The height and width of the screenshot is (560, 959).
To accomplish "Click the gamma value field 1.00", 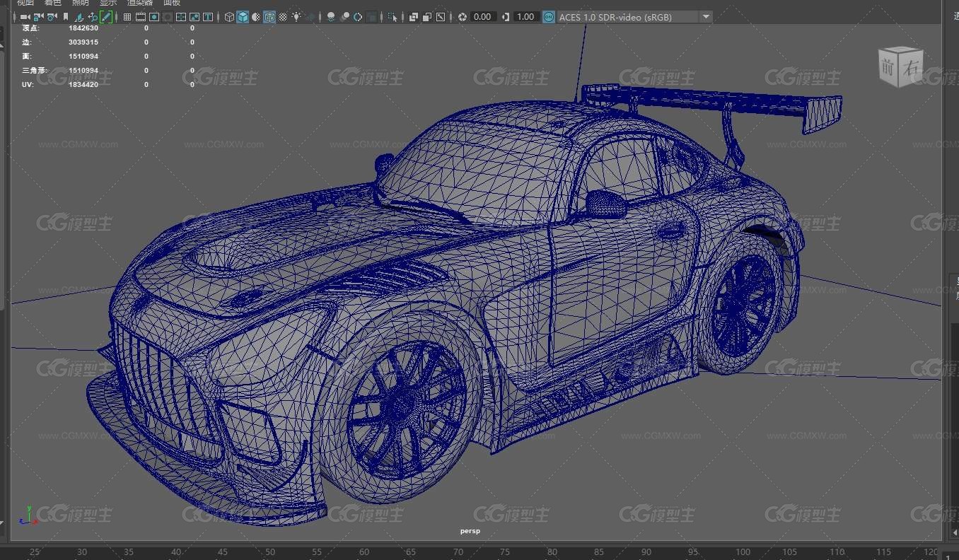I will click(525, 17).
